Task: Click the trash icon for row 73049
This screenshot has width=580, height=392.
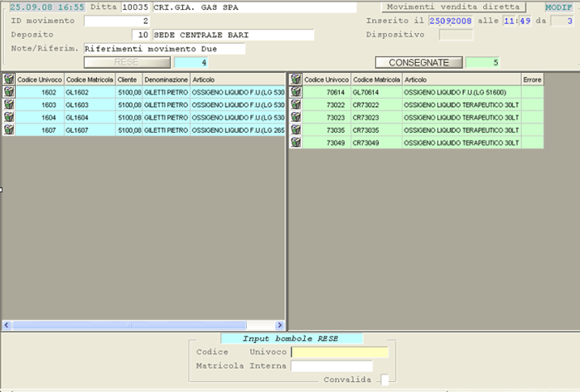Action: (x=294, y=143)
